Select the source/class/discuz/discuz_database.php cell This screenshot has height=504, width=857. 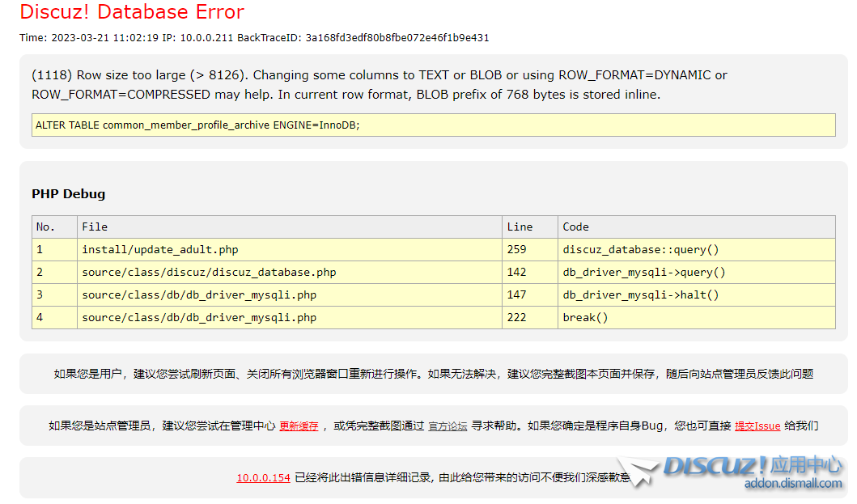pos(208,273)
